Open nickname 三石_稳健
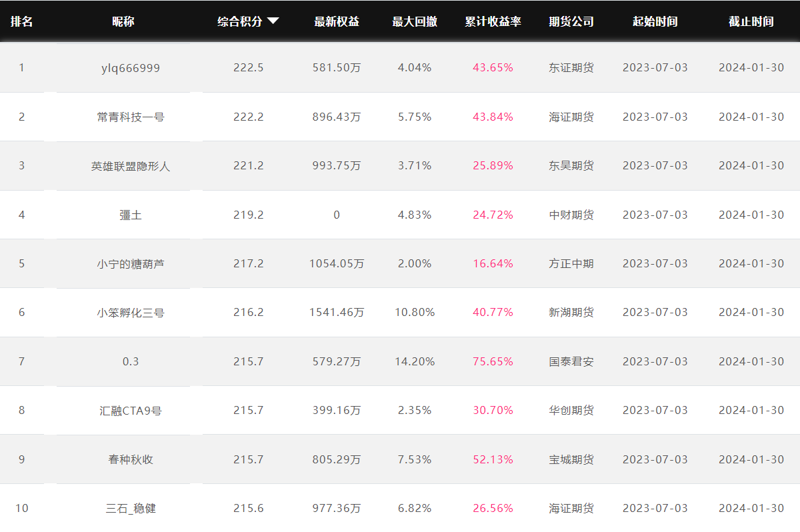This screenshot has height=532, width=800. coord(131,508)
